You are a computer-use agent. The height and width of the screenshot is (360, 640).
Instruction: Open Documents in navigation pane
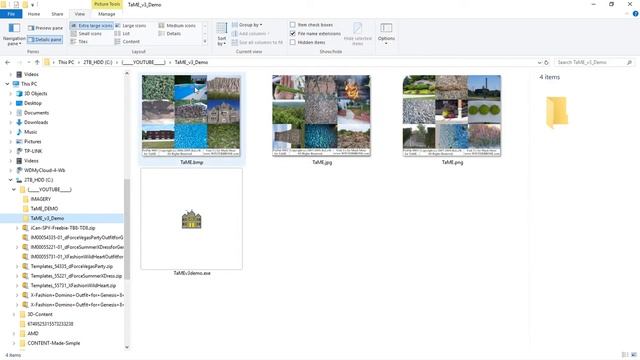click(36, 113)
